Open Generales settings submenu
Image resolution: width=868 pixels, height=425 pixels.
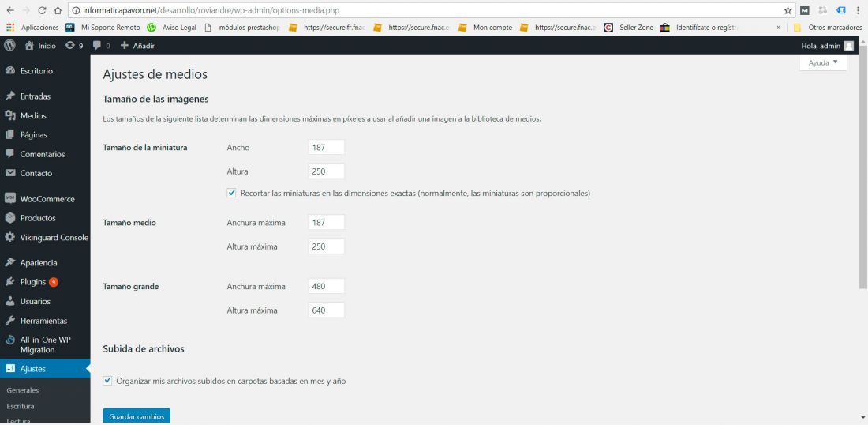(23, 390)
